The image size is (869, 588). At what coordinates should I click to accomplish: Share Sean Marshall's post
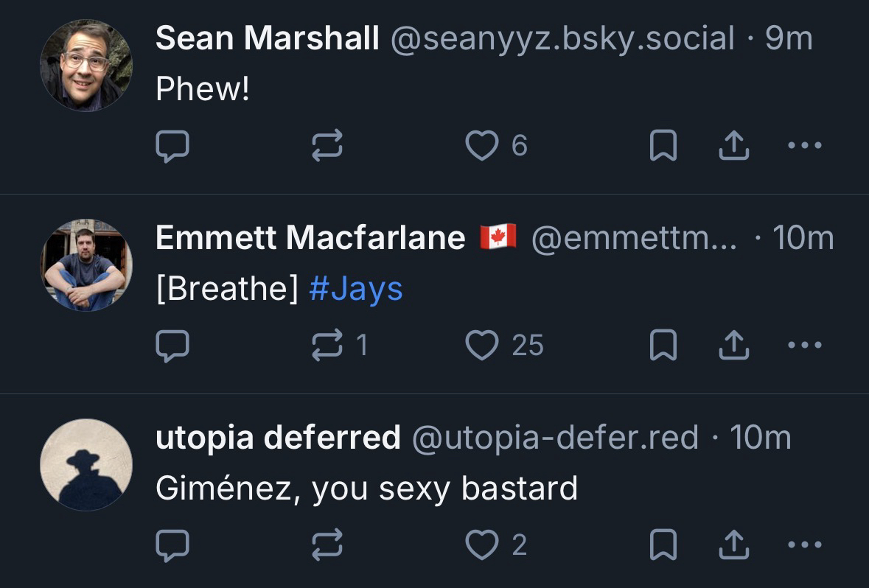(734, 146)
